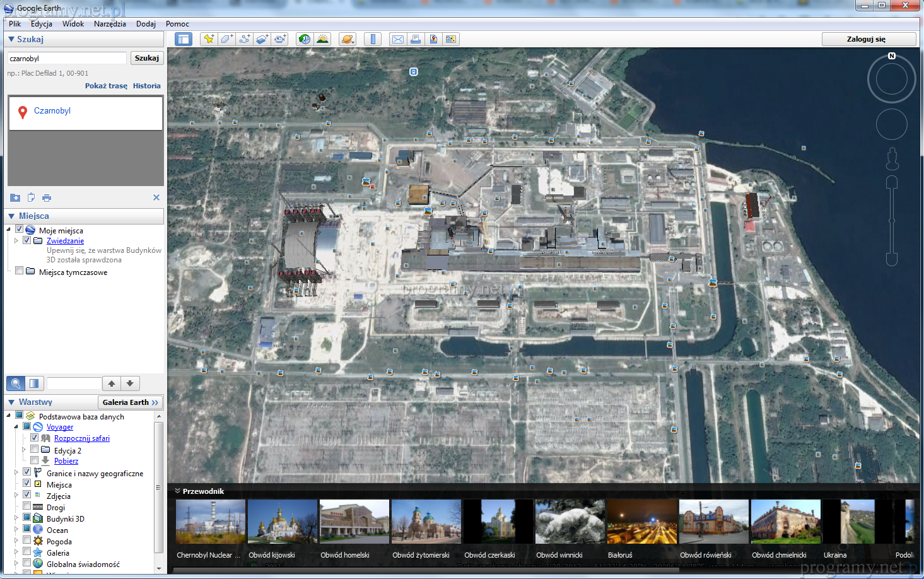The image size is (924, 579).
Task: Expand the Budynki 3D layer tree
Action: (x=16, y=518)
